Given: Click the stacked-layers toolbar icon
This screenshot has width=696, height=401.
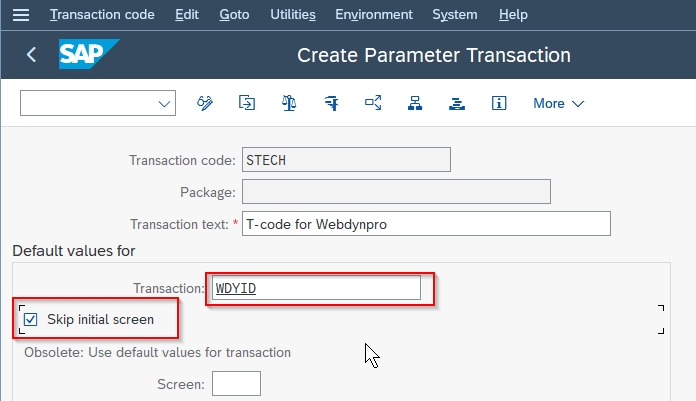Looking at the screenshot, I should pyautogui.click(x=456, y=103).
